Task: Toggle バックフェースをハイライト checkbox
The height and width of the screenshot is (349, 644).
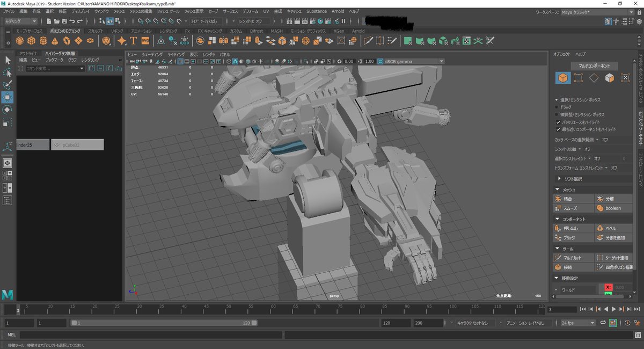Action: (558, 122)
